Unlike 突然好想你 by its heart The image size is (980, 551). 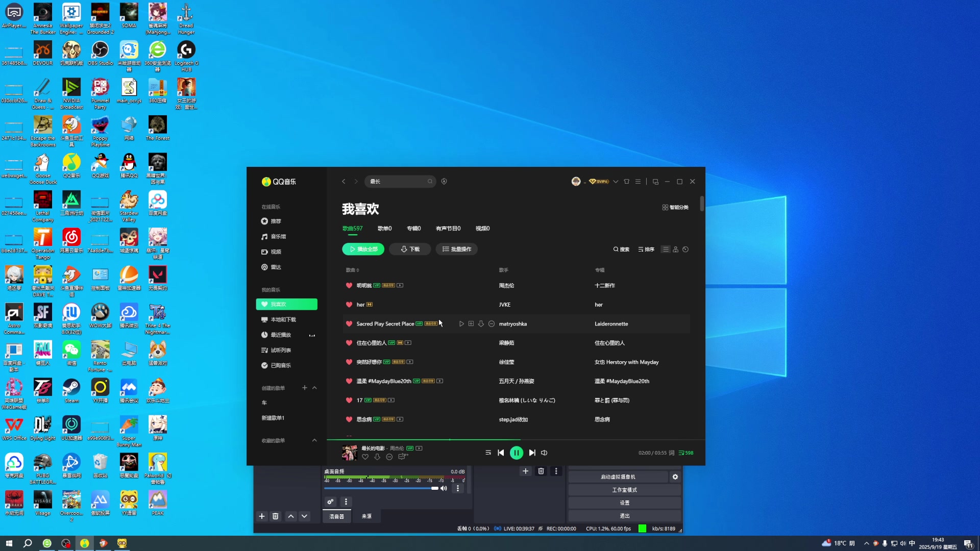pyautogui.click(x=349, y=362)
